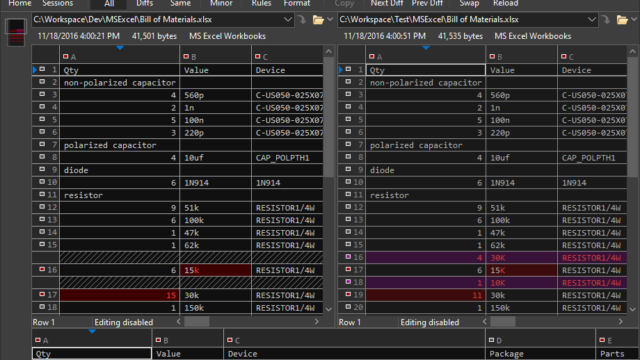Click bottom detail pane column C key icon
This screenshot has width=640, height=360.
(230, 340)
